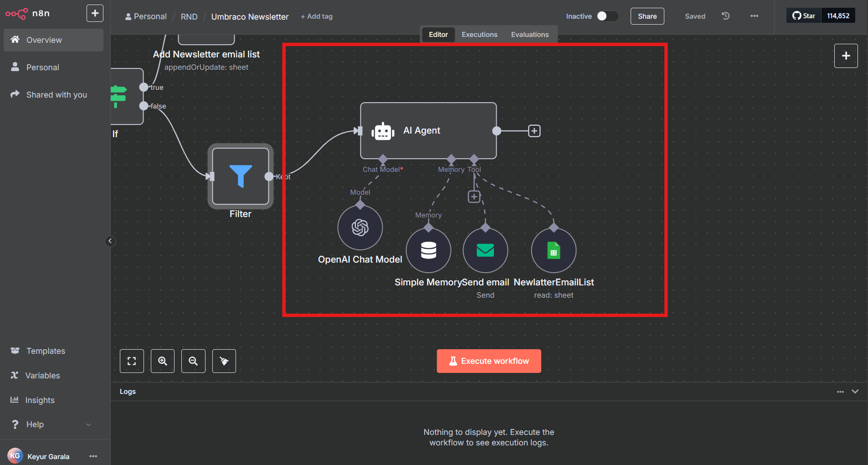The width and height of the screenshot is (868, 465).
Task: Tidy up the workflow layout
Action: pos(224,361)
